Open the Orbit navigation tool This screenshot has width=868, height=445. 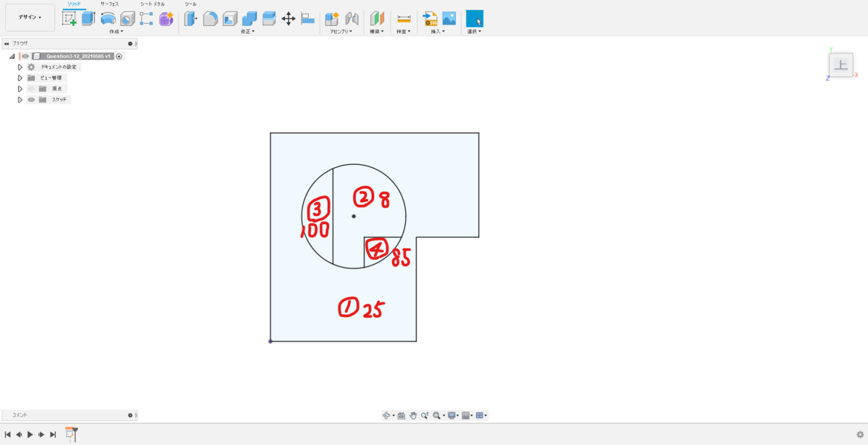[386, 415]
